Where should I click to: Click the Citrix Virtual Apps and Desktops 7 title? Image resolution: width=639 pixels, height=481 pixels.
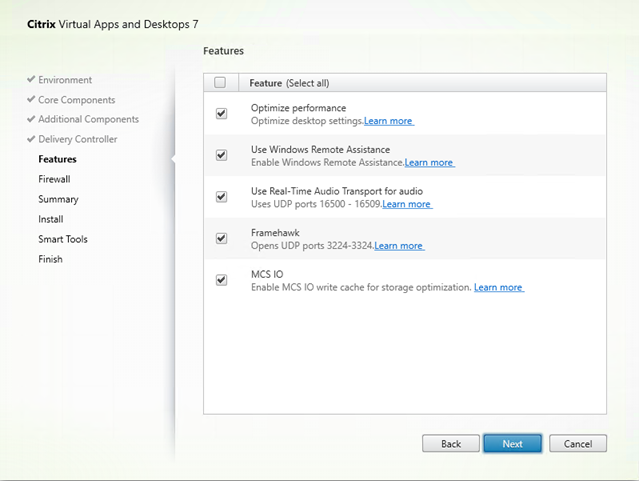[x=113, y=24]
